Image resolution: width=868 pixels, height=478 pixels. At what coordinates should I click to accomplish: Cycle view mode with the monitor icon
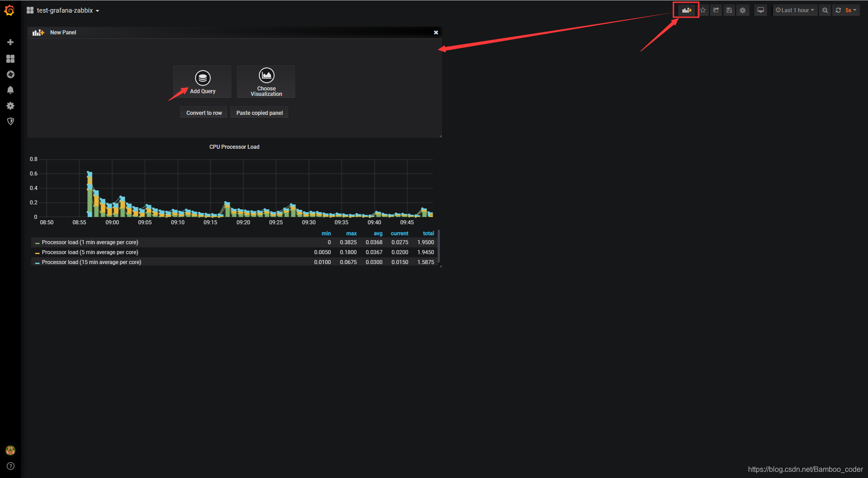pos(761,10)
